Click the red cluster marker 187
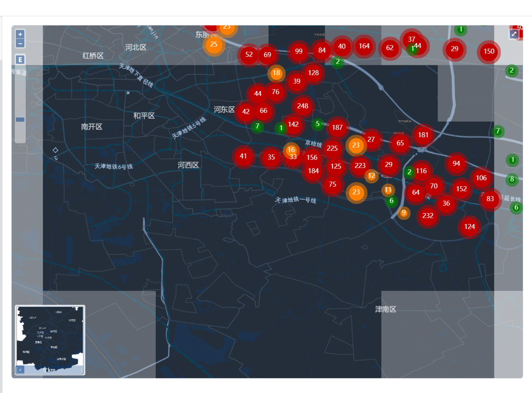The width and height of the screenshot is (532, 393). (x=337, y=127)
